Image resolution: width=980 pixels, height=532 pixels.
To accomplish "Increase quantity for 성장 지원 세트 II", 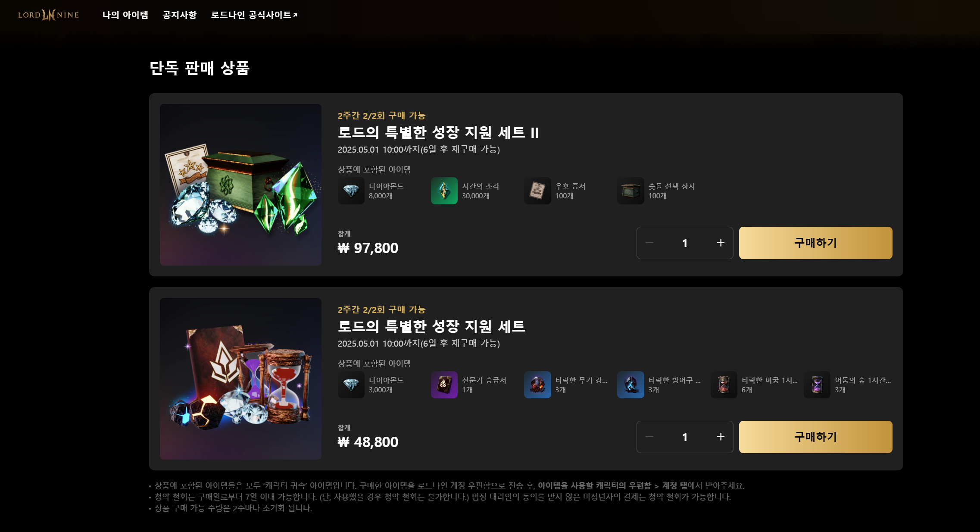I will pyautogui.click(x=721, y=243).
